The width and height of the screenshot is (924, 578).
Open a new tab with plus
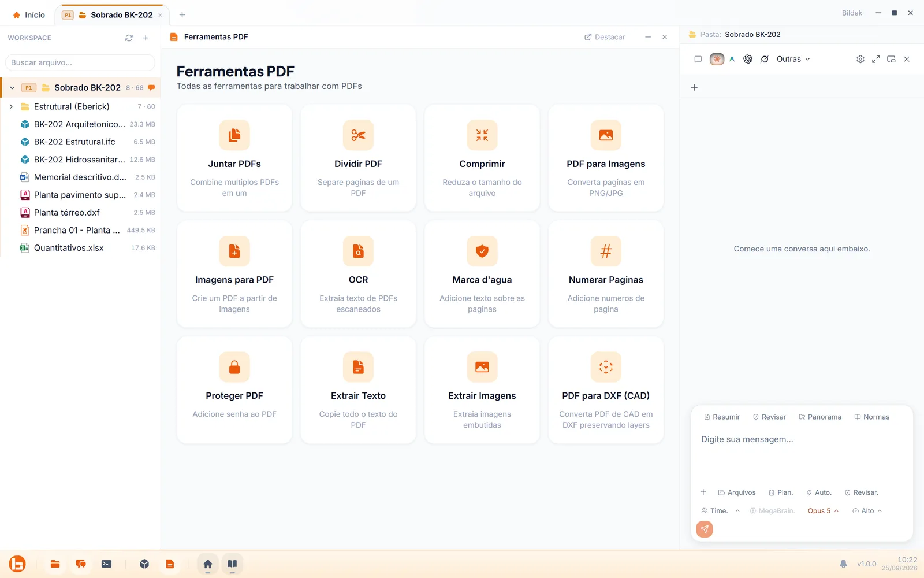(182, 14)
